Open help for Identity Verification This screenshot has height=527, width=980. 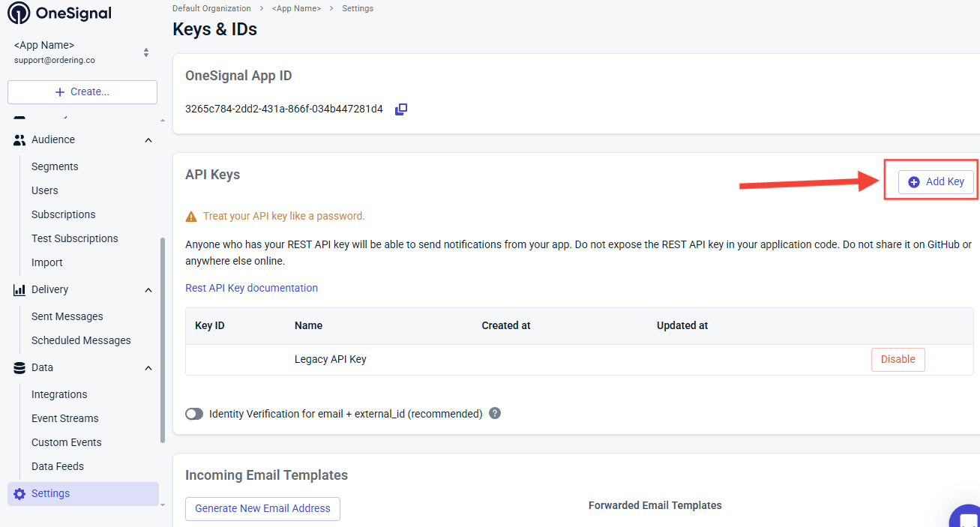[495, 413]
